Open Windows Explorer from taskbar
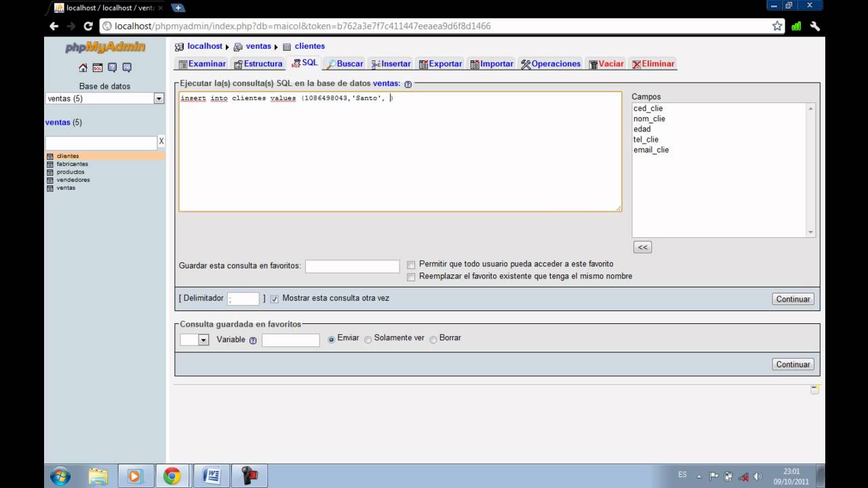Image resolution: width=868 pixels, height=488 pixels. click(x=98, y=476)
